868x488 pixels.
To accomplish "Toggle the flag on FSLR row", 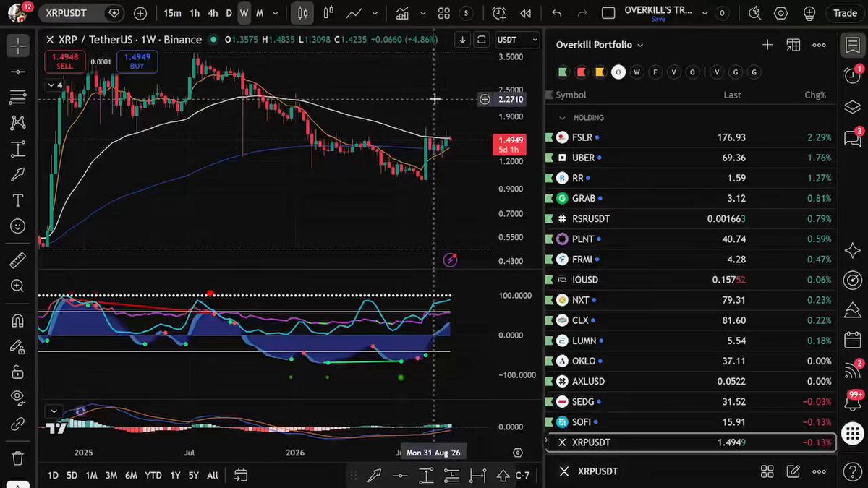I will tap(549, 137).
